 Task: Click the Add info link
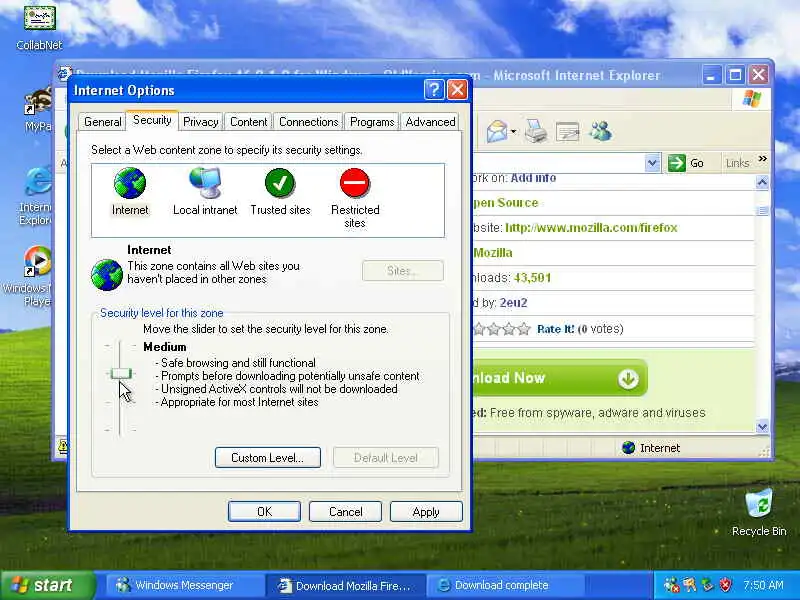pyautogui.click(x=533, y=178)
